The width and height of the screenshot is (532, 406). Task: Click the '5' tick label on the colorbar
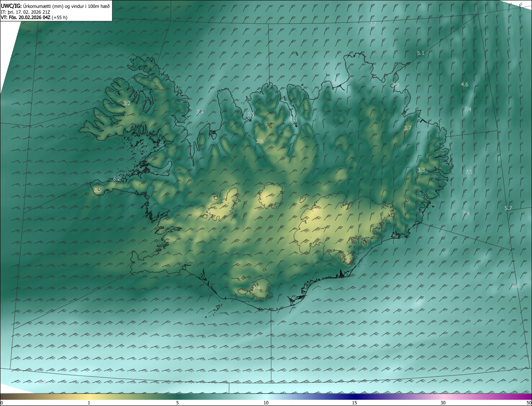point(177,403)
